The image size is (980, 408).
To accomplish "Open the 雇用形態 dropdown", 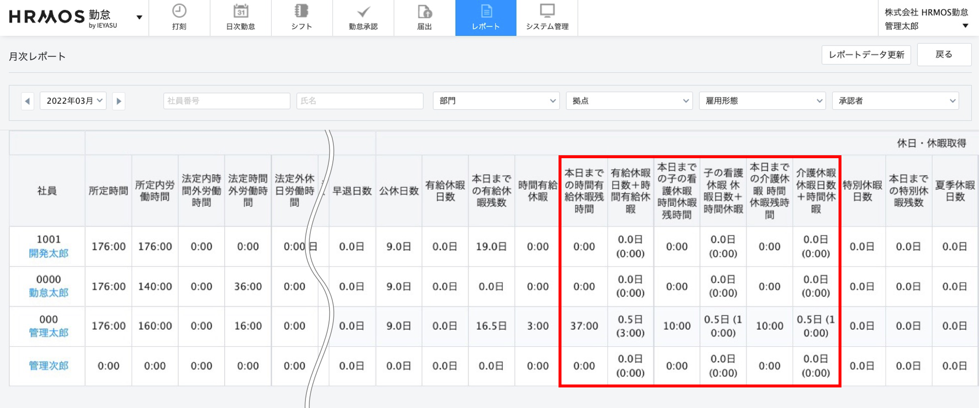I will pos(762,101).
